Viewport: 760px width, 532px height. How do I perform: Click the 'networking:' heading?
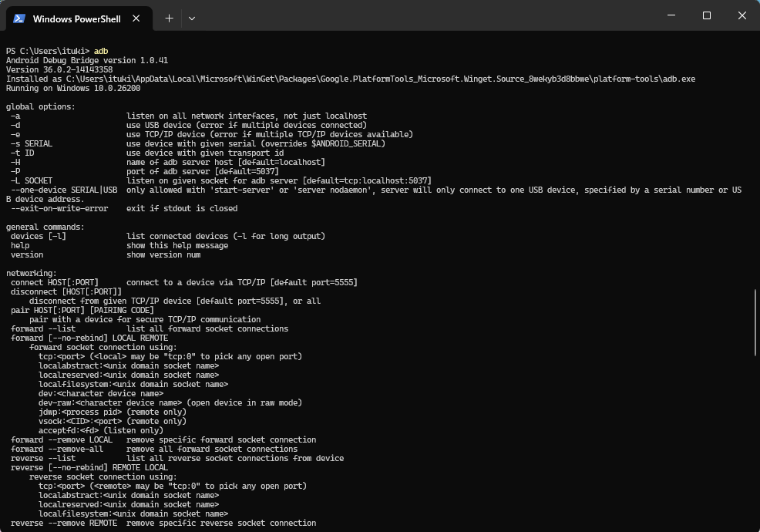pyautogui.click(x=32, y=273)
